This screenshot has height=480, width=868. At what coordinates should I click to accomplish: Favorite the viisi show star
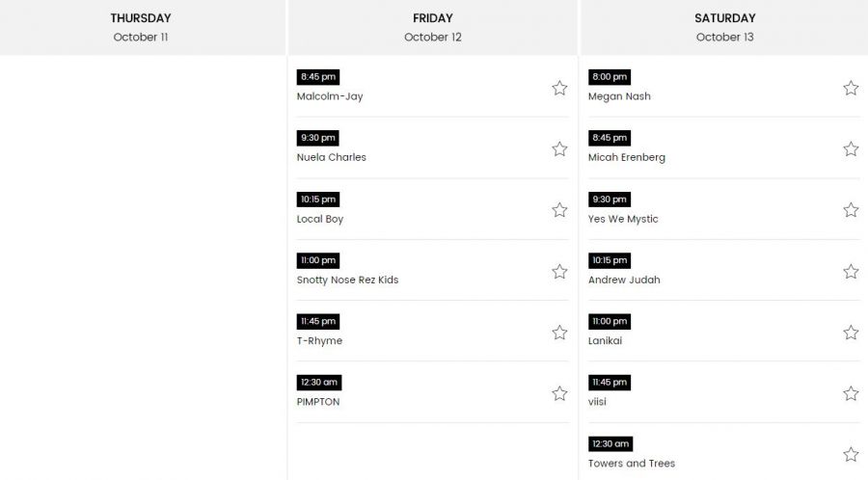coord(851,393)
